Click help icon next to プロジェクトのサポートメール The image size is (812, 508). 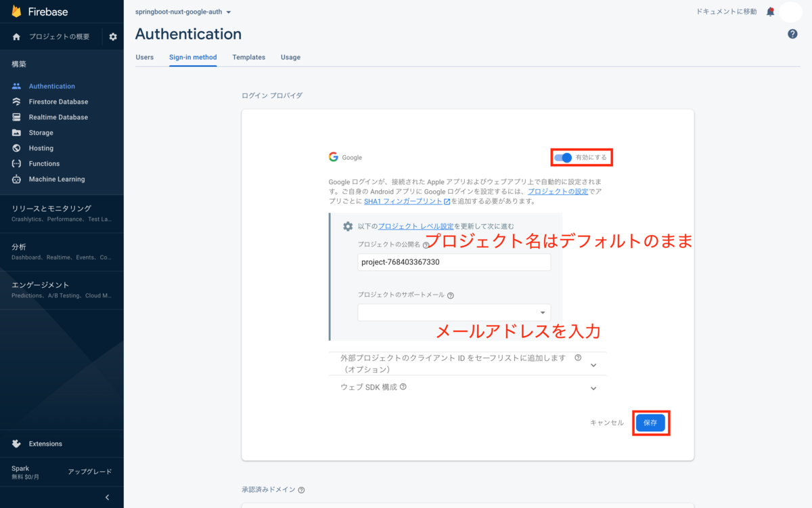pos(451,295)
